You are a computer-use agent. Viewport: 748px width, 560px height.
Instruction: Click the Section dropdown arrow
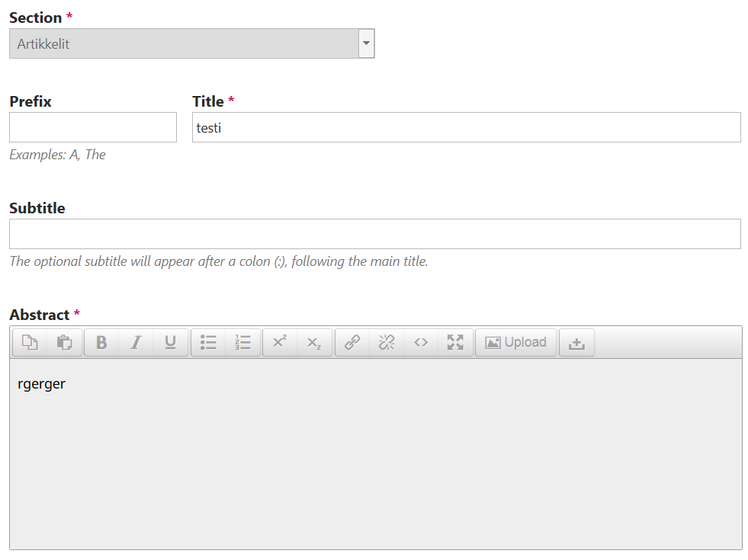pos(366,43)
